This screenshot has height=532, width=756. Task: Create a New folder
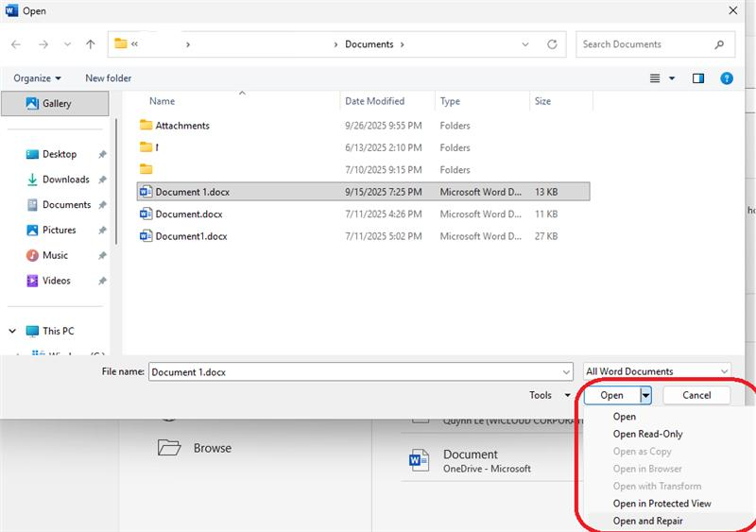pyautogui.click(x=108, y=78)
